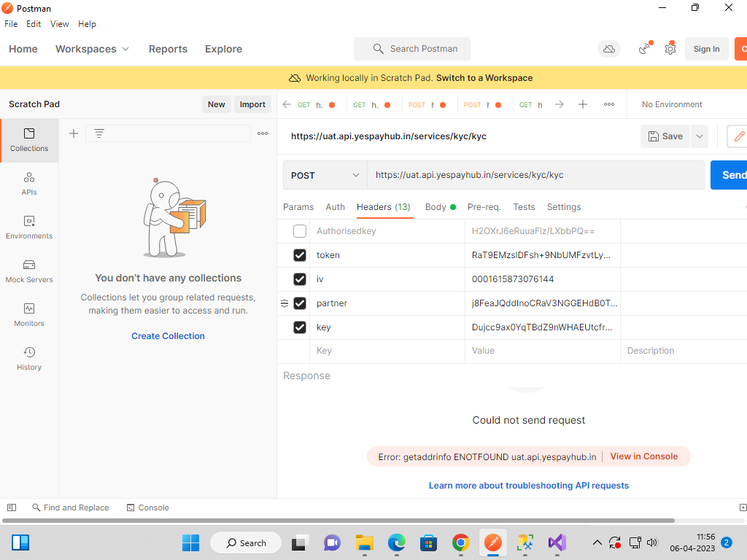Click the two-pane view icon in status bar
Viewport: 747px width, 560px height.
[743, 507]
